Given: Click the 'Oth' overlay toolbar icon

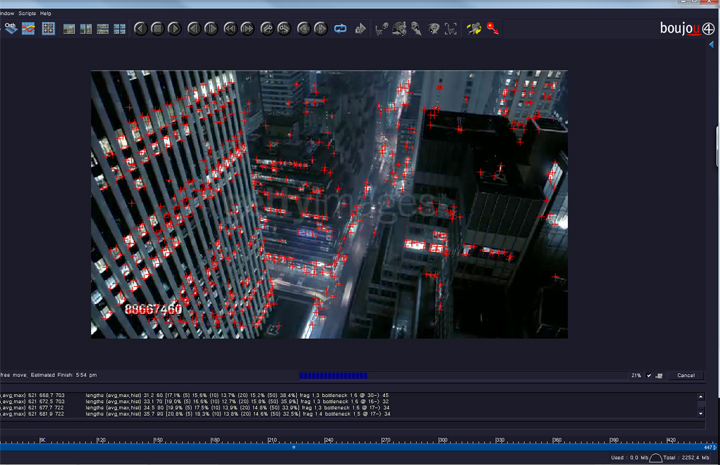Looking at the screenshot, I should (11, 28).
